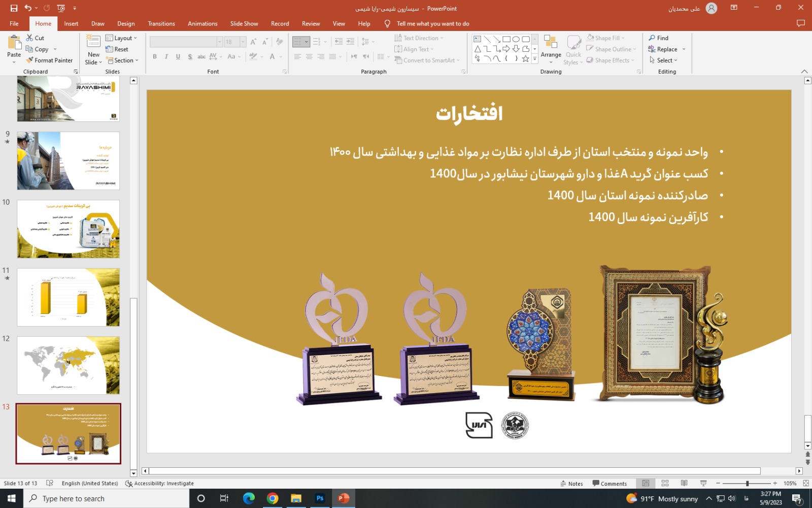Open the Section dropdown menu

coord(122,60)
